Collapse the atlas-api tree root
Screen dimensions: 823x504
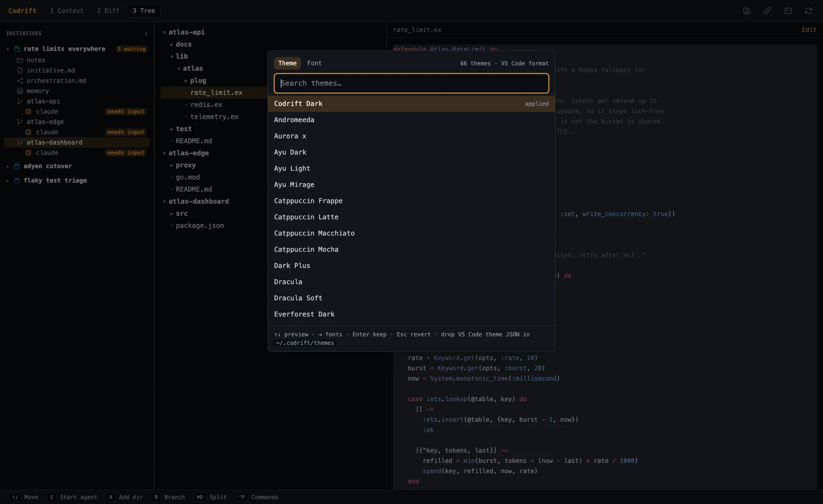coord(165,32)
